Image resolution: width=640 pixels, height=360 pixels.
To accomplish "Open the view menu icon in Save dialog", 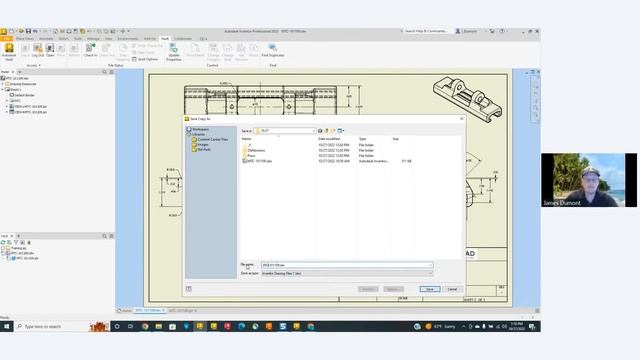I will 340,131.
